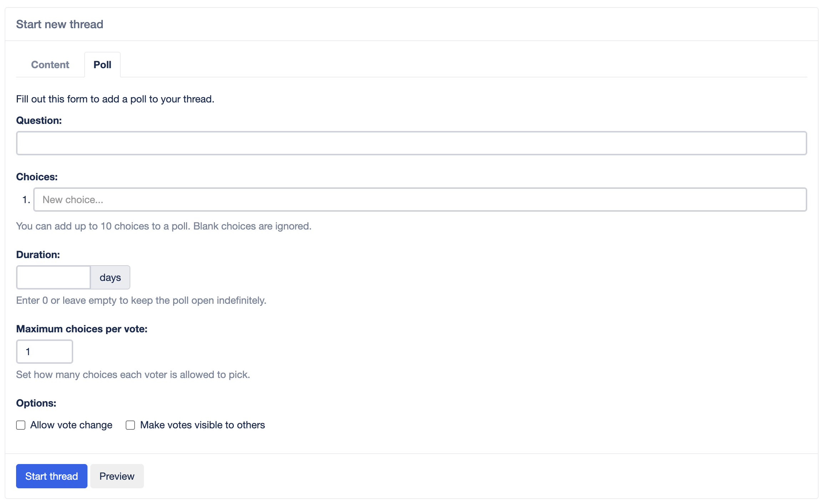This screenshot has width=824, height=504.
Task: Click the Maximum choices per vote field
Action: (45, 352)
